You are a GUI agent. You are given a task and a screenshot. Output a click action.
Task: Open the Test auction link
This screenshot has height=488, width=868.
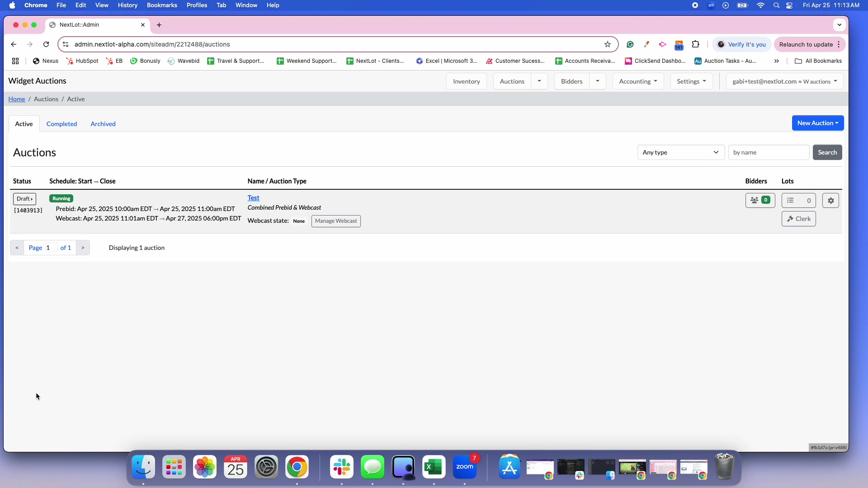pos(253,198)
